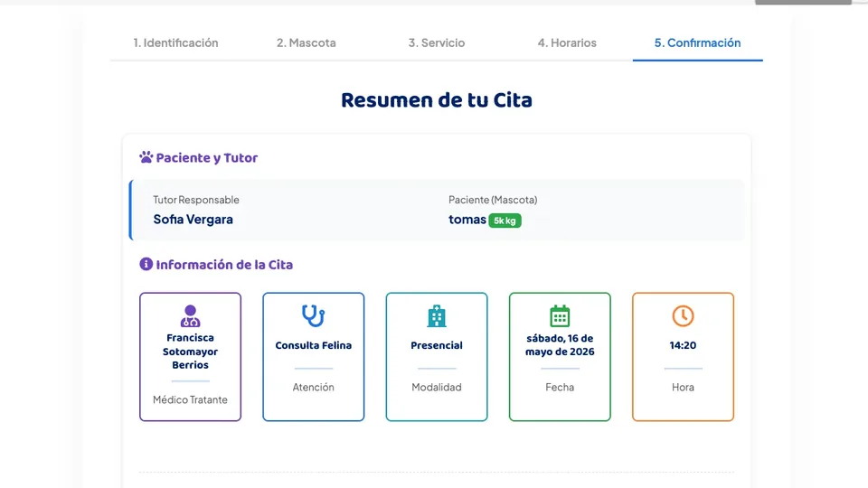Click the Paciente (Mascota) label
The height and width of the screenshot is (488, 868).
click(x=493, y=200)
